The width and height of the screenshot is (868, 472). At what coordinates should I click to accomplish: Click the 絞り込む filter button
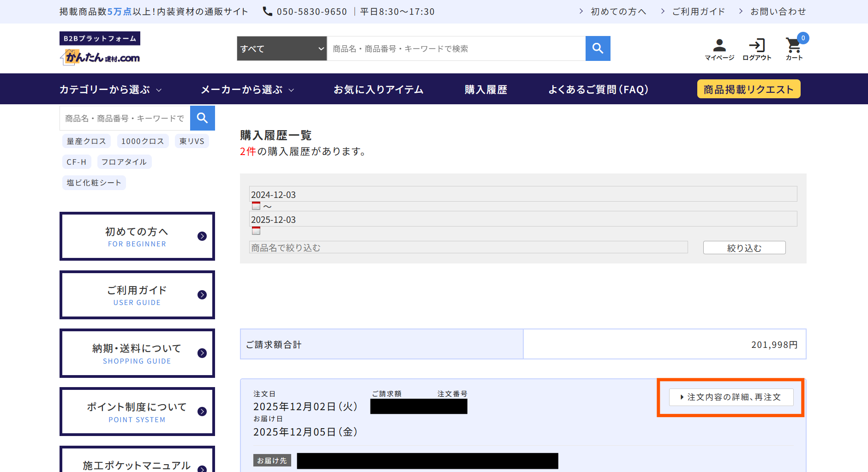pos(744,247)
